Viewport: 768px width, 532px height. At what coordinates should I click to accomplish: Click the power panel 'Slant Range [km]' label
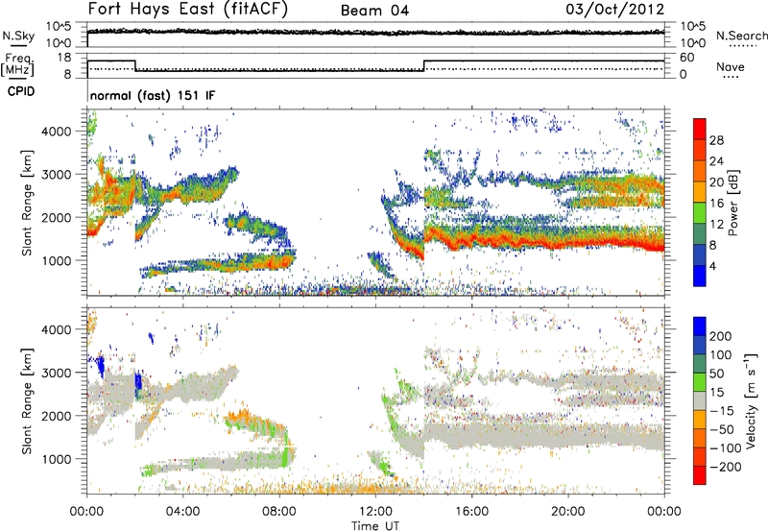[x=27, y=203]
